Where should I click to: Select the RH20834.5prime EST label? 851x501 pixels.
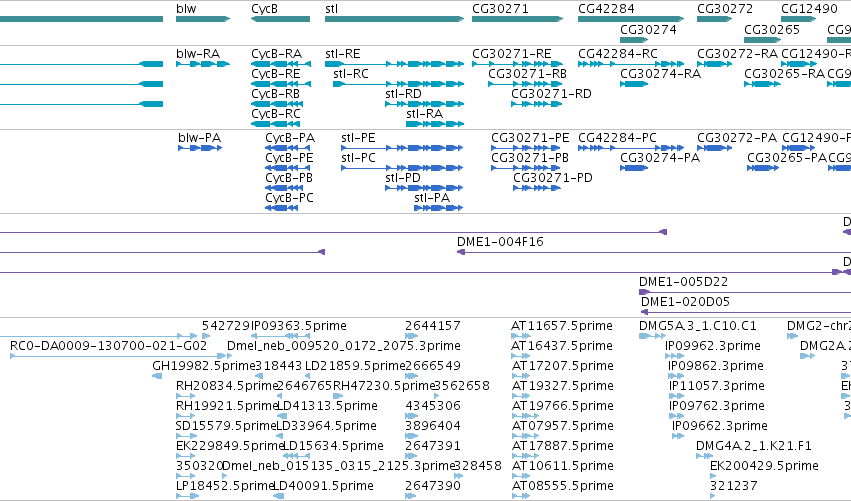(x=227, y=386)
